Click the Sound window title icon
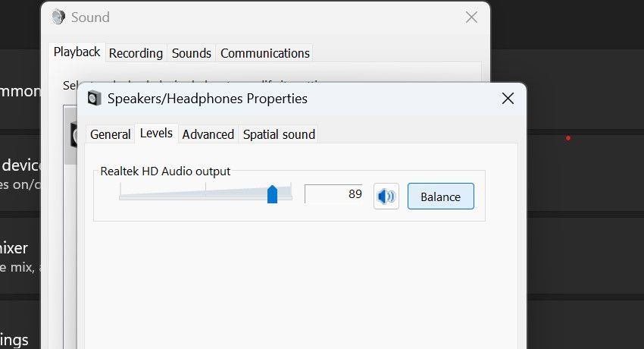644x349 pixels. click(x=58, y=17)
